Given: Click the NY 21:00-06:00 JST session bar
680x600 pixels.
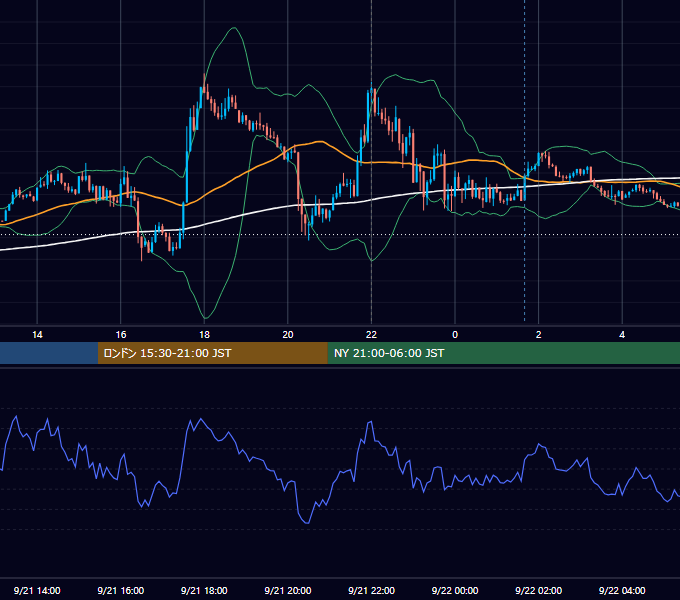Looking at the screenshot, I should click(503, 353).
